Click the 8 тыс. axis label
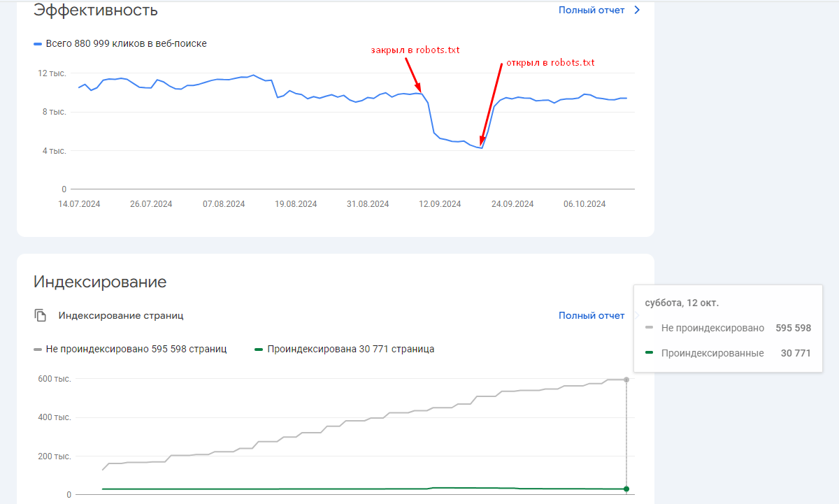This screenshot has width=839, height=504. 55,112
